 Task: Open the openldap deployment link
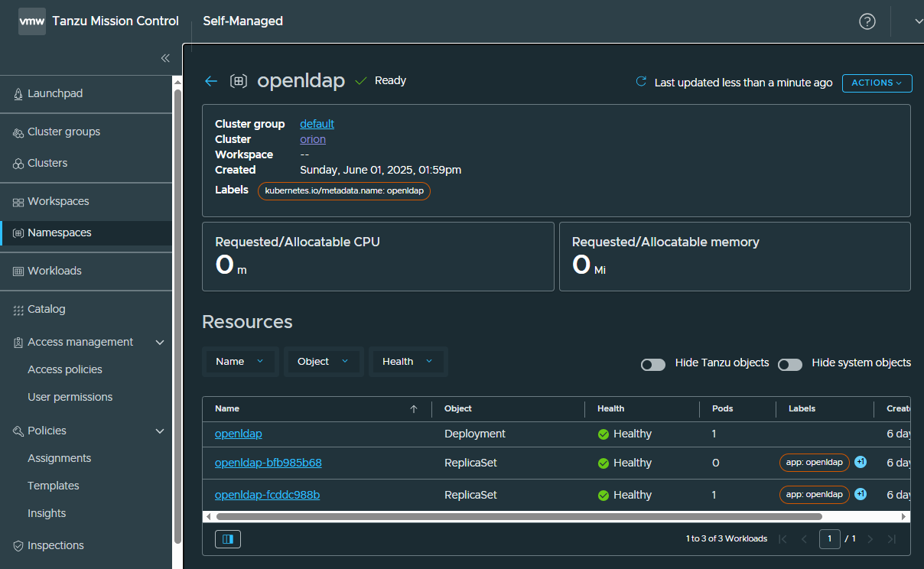[239, 434]
